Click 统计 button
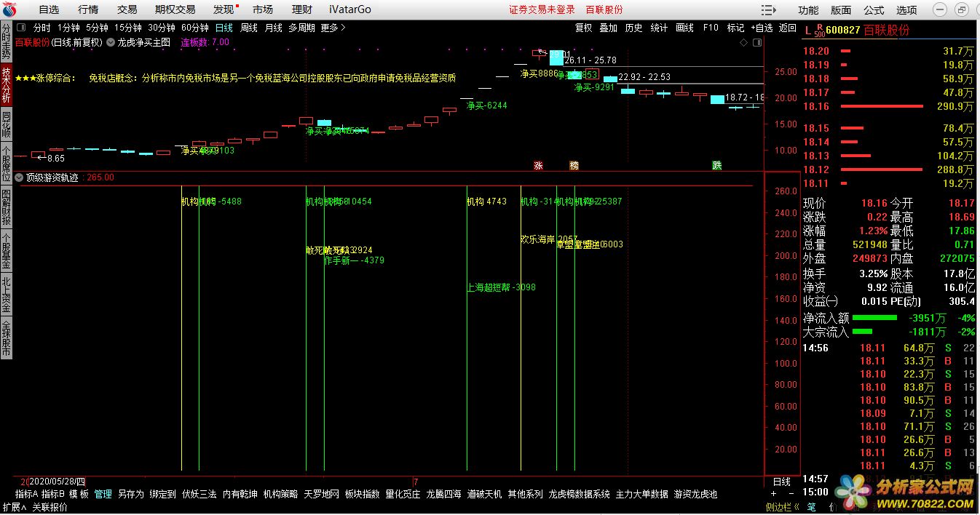The width and height of the screenshot is (980, 515). 659,28
